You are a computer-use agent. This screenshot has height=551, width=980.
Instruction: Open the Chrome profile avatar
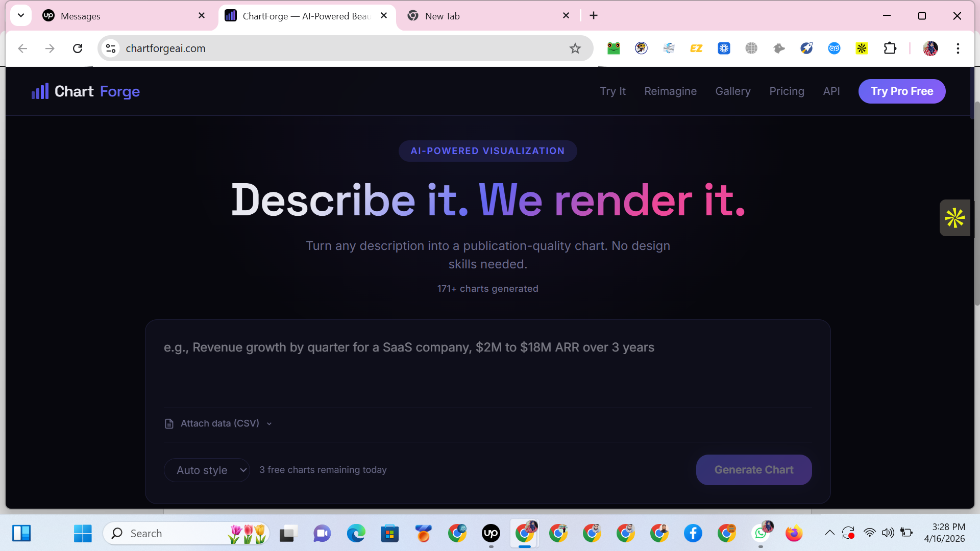[930, 48]
